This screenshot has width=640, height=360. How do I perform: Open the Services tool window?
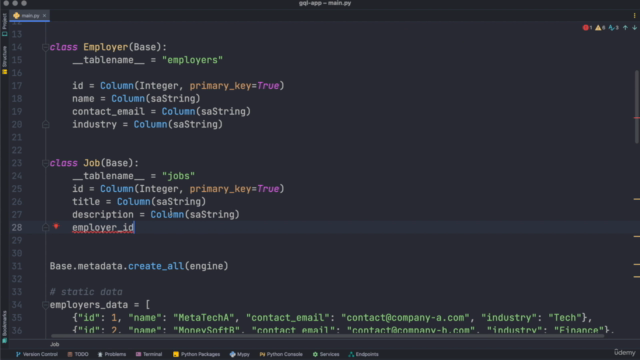(326, 354)
